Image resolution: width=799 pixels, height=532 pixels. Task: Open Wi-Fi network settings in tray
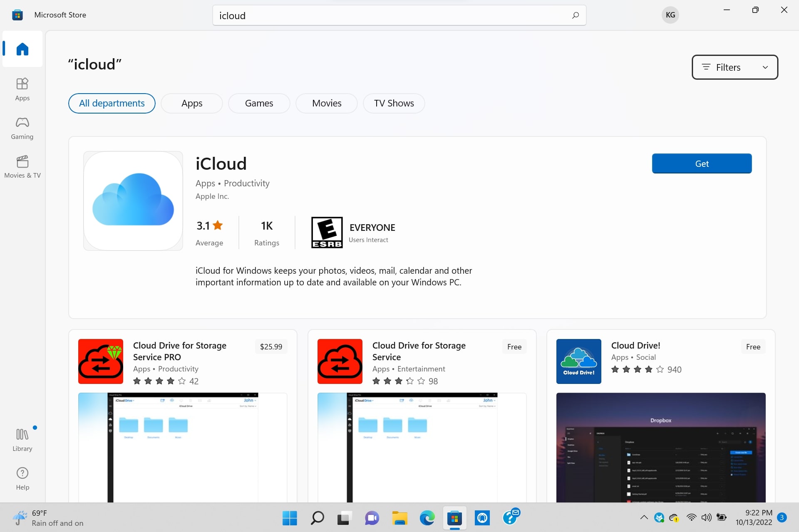[691, 517]
